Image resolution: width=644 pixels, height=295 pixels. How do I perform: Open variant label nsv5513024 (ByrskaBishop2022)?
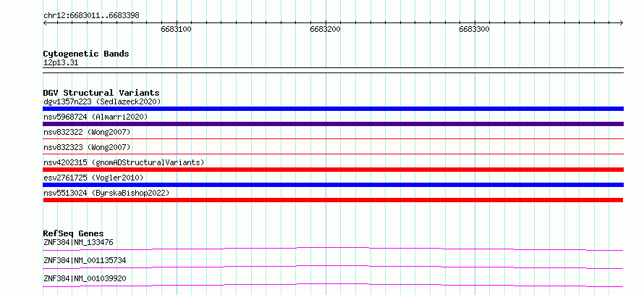tap(106, 193)
